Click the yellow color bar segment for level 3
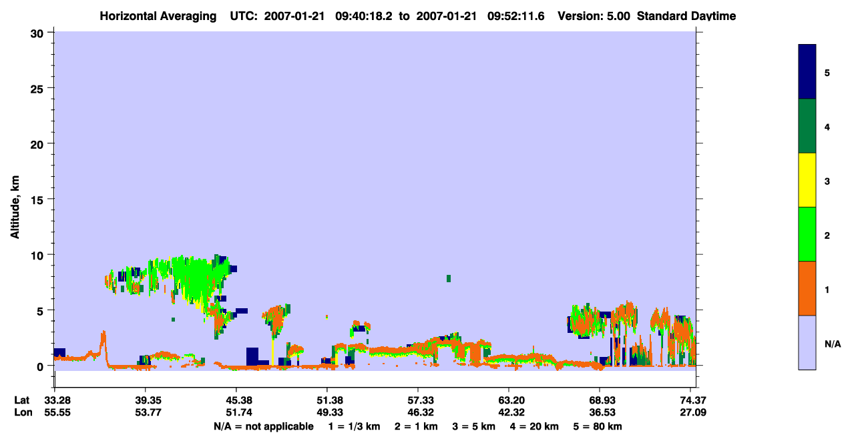The image size is (868, 445). pos(807,180)
